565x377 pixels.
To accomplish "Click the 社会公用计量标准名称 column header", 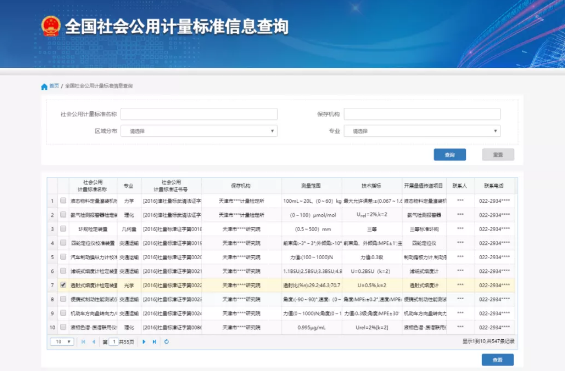I will coord(93,186).
